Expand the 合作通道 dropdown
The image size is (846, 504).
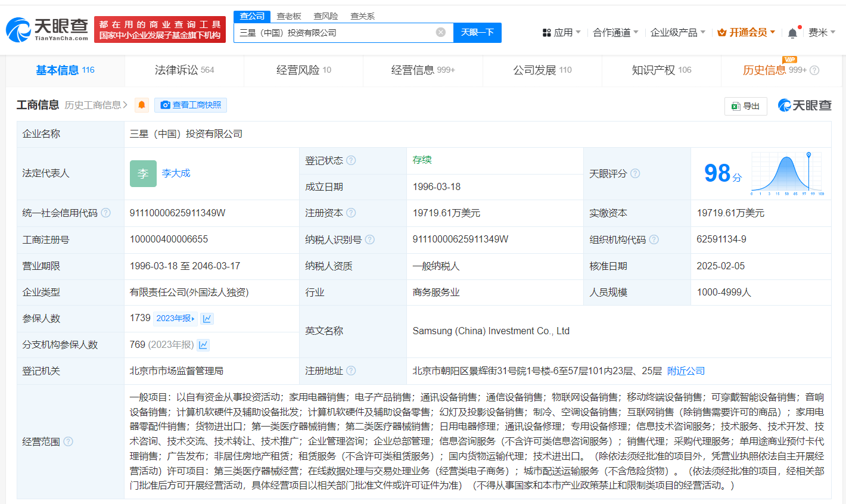tap(615, 32)
